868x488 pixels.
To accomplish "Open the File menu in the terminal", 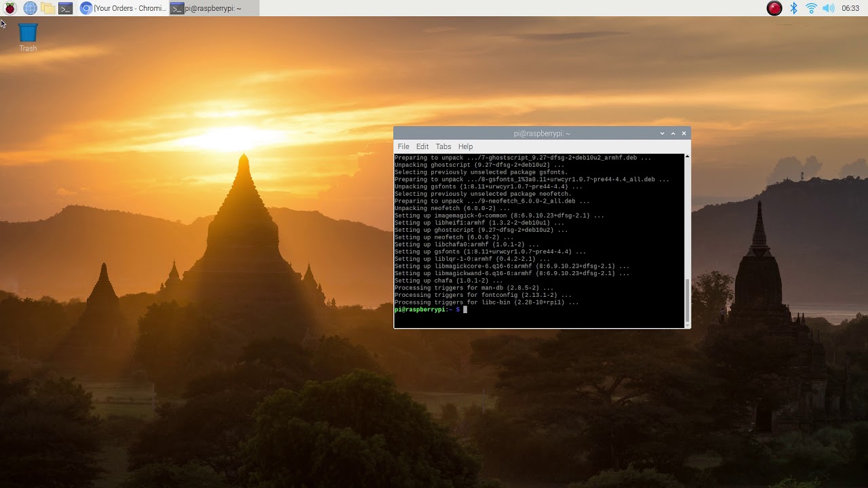I will point(403,146).
